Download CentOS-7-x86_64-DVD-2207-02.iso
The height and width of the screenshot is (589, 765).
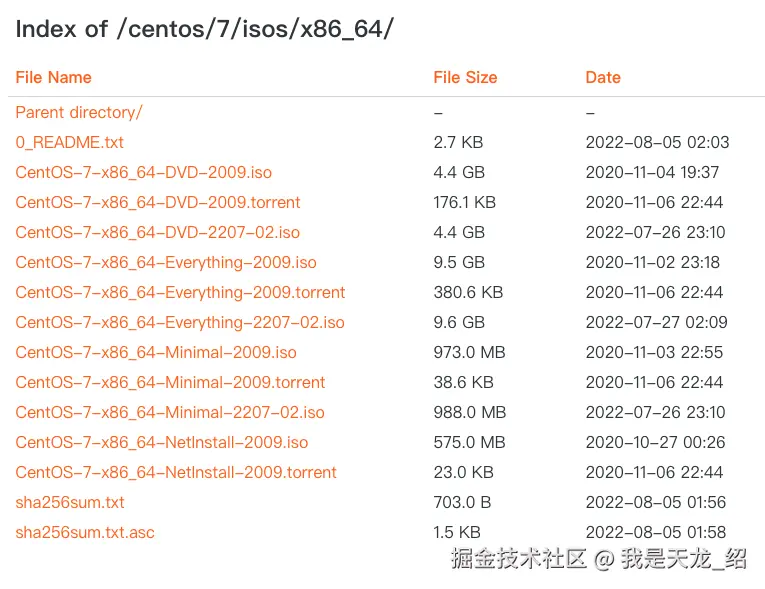click(158, 232)
